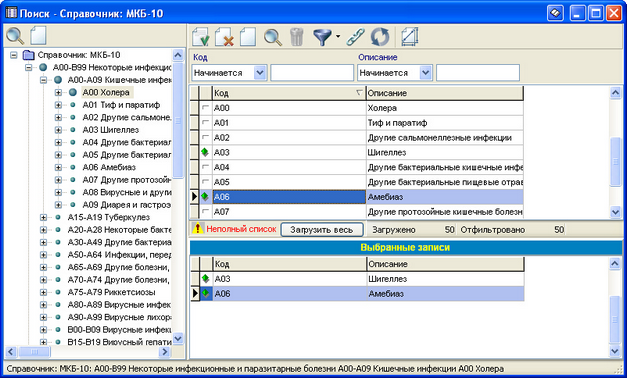Sort by the Описание column header in top grid
This screenshot has width=627, height=378.
pyautogui.click(x=444, y=93)
